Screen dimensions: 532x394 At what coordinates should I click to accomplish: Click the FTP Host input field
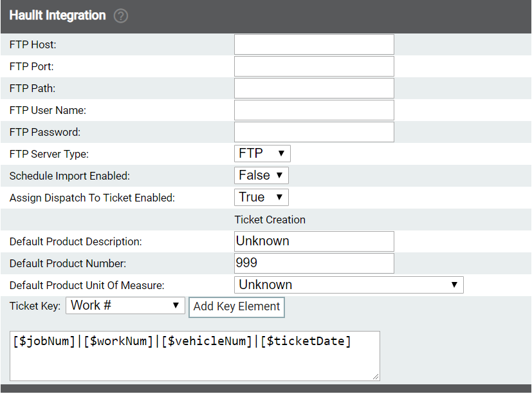pyautogui.click(x=314, y=44)
